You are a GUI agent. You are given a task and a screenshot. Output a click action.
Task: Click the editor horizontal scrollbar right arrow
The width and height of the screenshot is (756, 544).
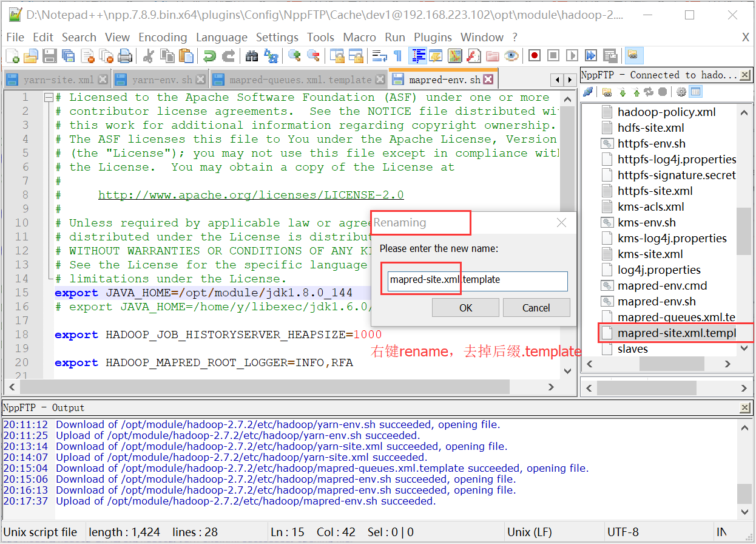pyautogui.click(x=551, y=387)
